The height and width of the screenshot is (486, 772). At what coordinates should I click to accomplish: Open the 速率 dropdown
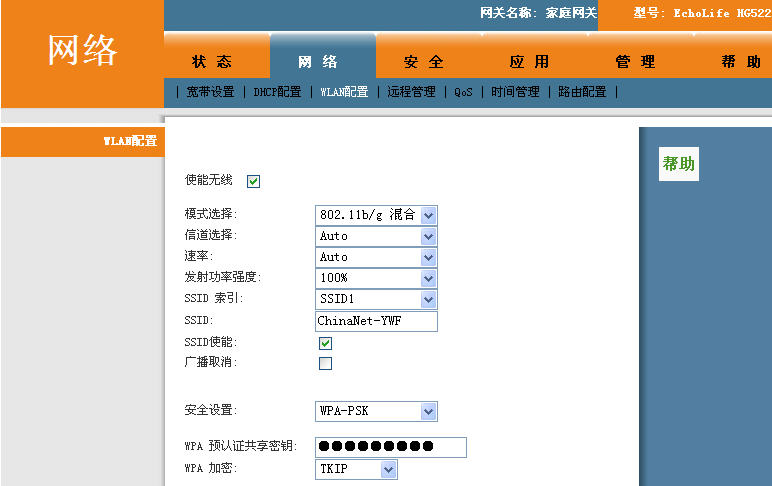pos(376,257)
